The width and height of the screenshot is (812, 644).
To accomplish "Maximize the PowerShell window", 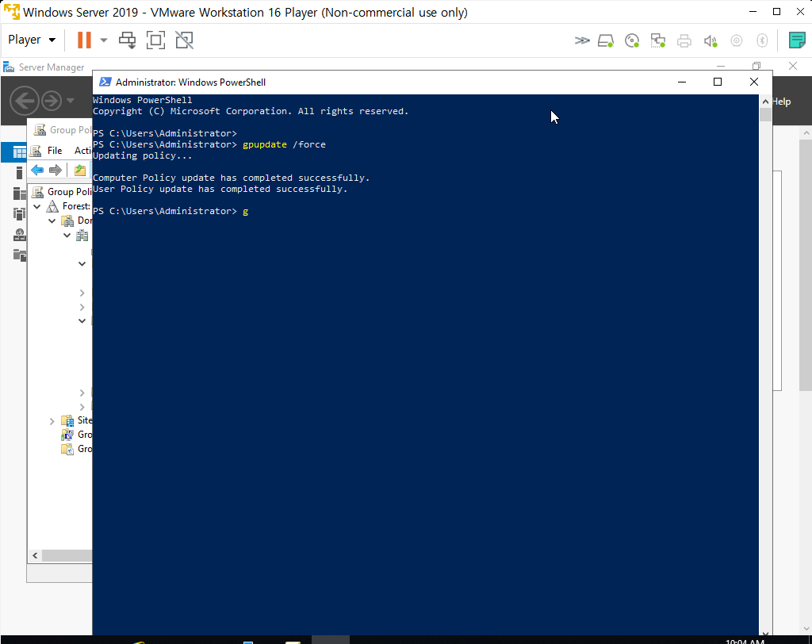I will tap(717, 82).
